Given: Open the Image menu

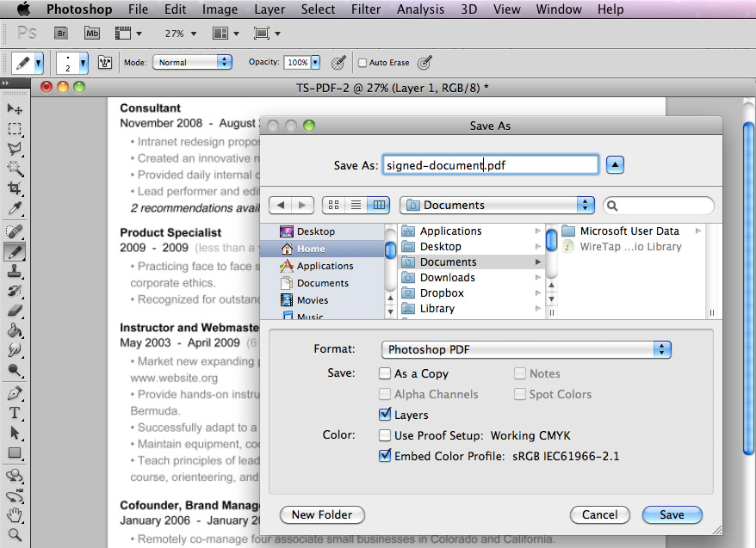Looking at the screenshot, I should click(x=220, y=9).
